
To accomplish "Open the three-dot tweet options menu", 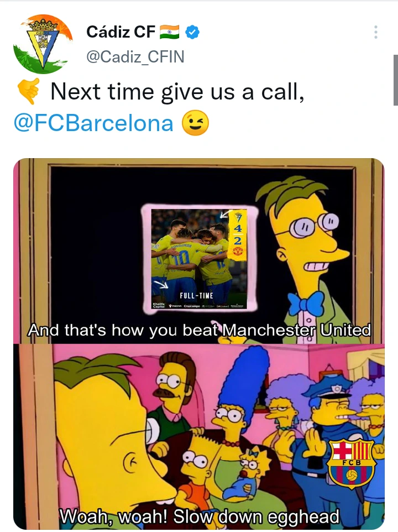I will click(x=376, y=32).
